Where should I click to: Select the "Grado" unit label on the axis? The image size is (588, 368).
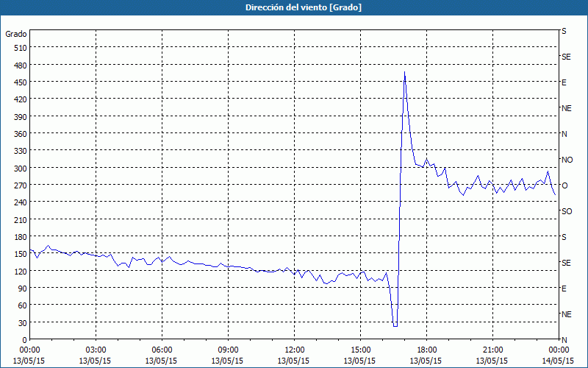pos(16,34)
